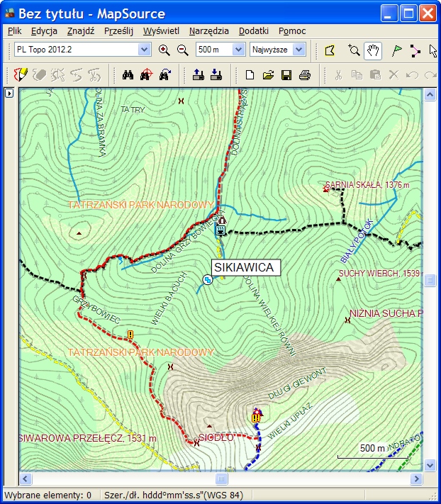Click the 500 m scale bar
441x504 pixels.
coord(373,452)
